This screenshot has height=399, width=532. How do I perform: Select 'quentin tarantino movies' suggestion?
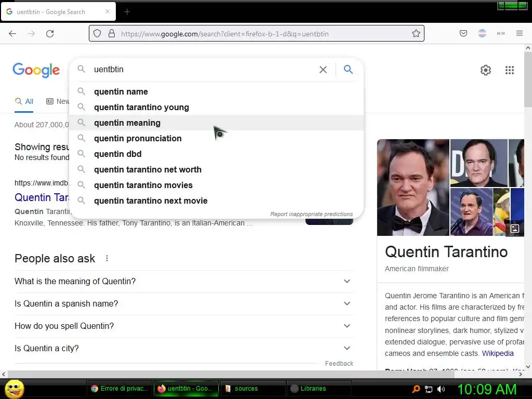click(x=216, y=185)
